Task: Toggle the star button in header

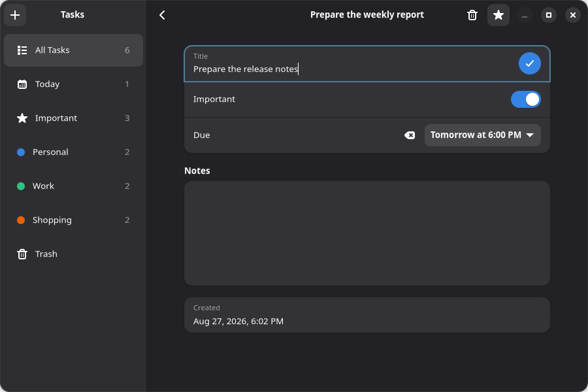Action: (498, 15)
